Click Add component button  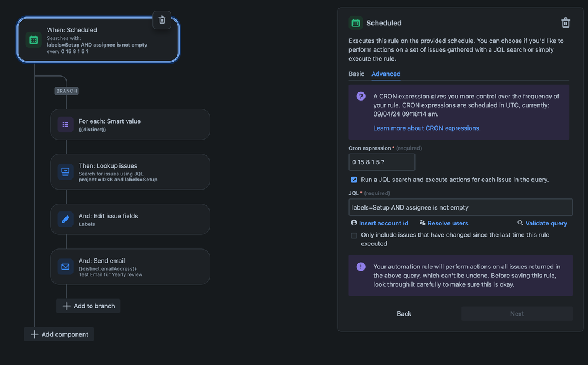click(59, 334)
